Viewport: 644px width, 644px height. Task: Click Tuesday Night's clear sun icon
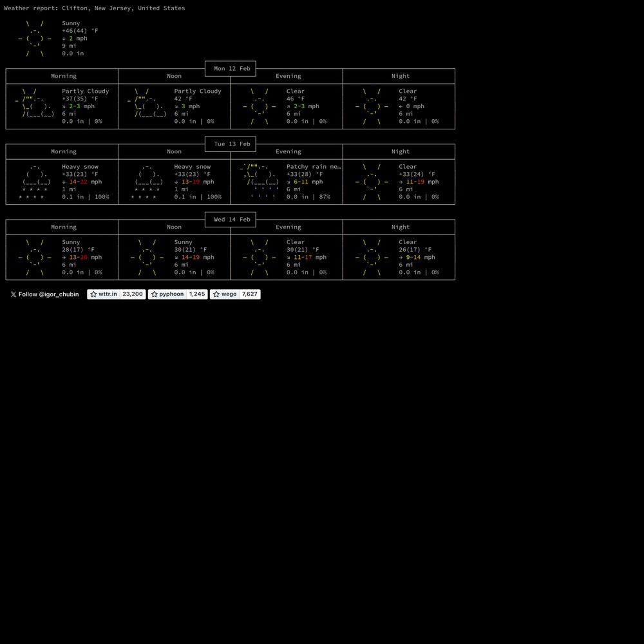tap(372, 182)
